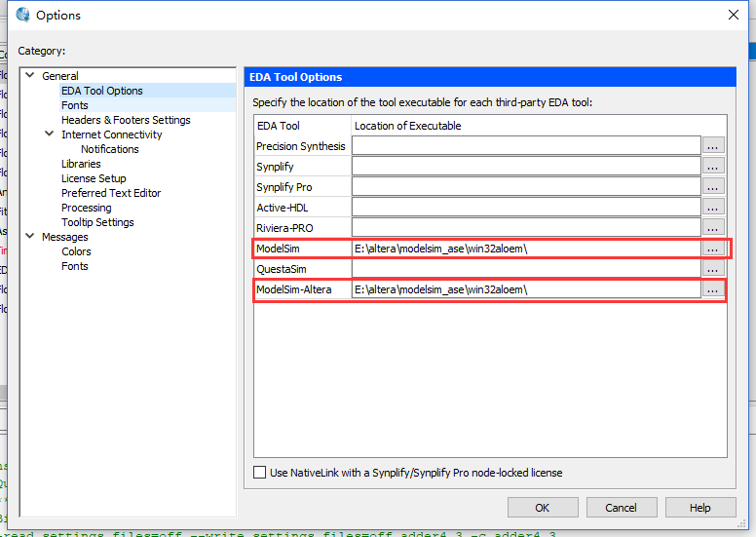Click the Synplify executable path field
756x537 pixels.
click(526, 166)
